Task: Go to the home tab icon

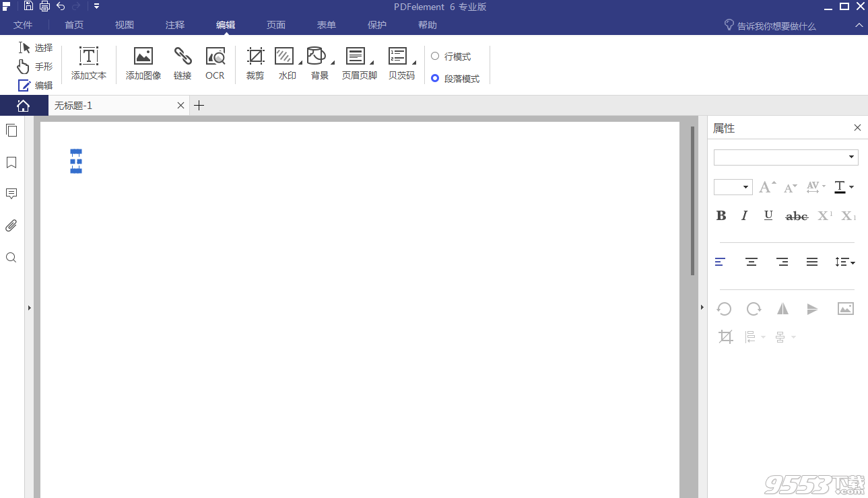Action: (x=24, y=106)
